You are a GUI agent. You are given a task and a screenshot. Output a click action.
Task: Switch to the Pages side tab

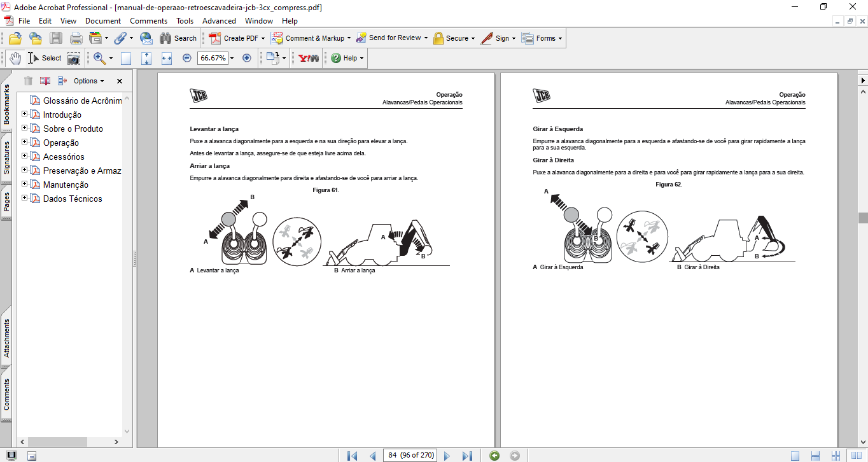point(6,202)
